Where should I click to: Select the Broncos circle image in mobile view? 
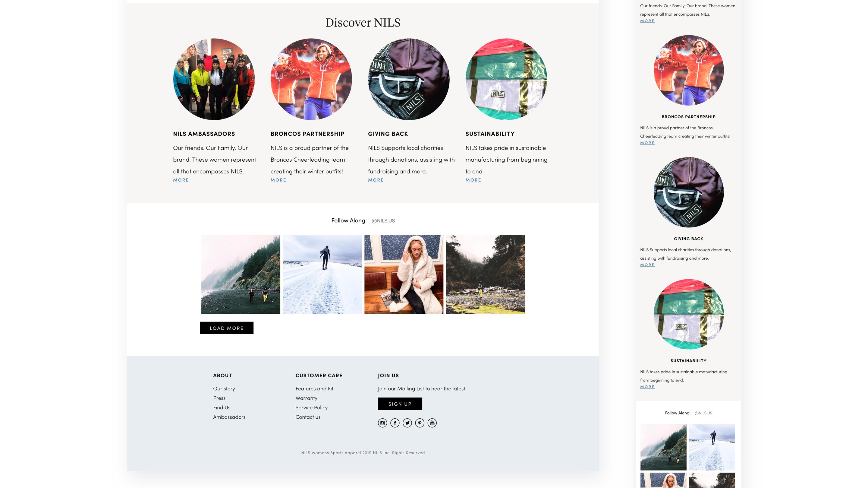688,70
